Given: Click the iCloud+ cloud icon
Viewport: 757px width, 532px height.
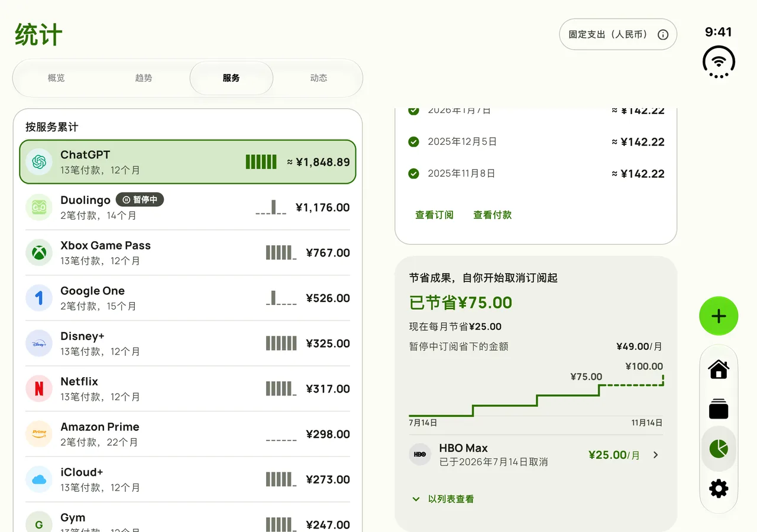Looking at the screenshot, I should pos(39,479).
